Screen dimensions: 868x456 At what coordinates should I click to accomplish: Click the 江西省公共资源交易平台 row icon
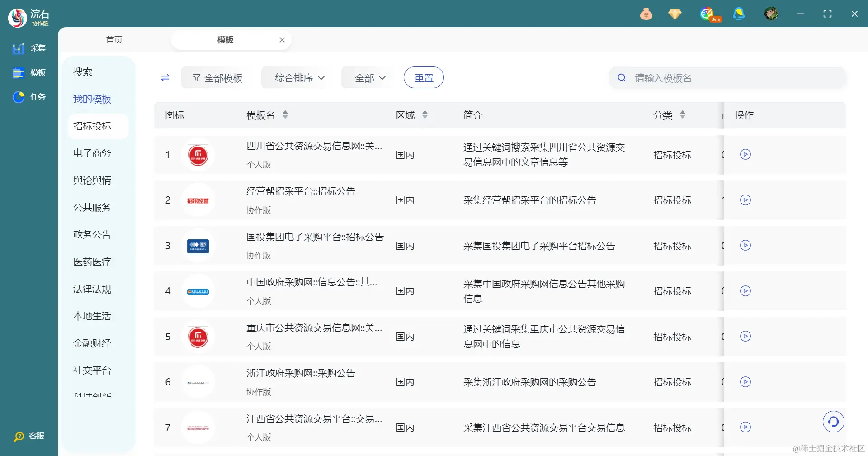coord(198,427)
